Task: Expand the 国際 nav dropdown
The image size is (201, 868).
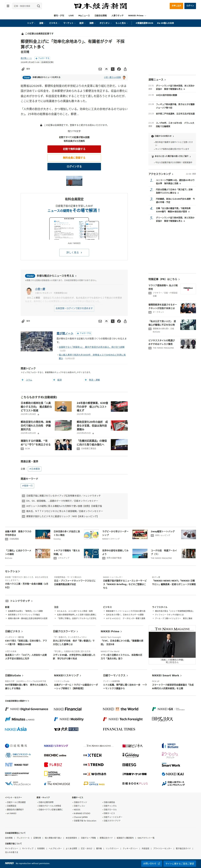Action: (x=92, y=23)
